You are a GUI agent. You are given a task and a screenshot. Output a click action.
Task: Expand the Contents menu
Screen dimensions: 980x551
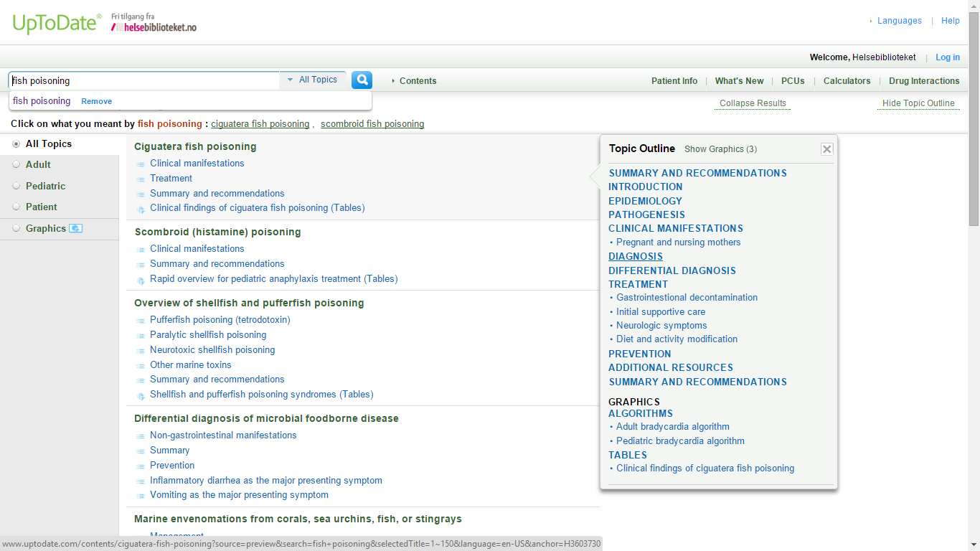coord(414,81)
